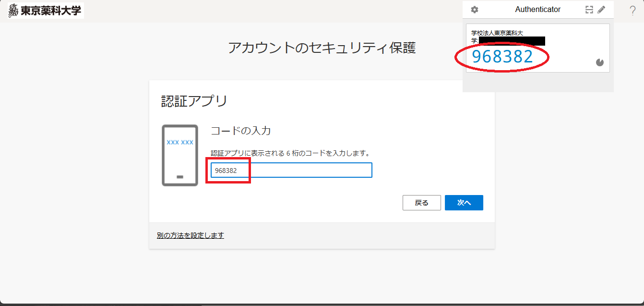Open help using the question mark icon
Image resolution: width=644 pixels, height=306 pixels.
pos(632,11)
